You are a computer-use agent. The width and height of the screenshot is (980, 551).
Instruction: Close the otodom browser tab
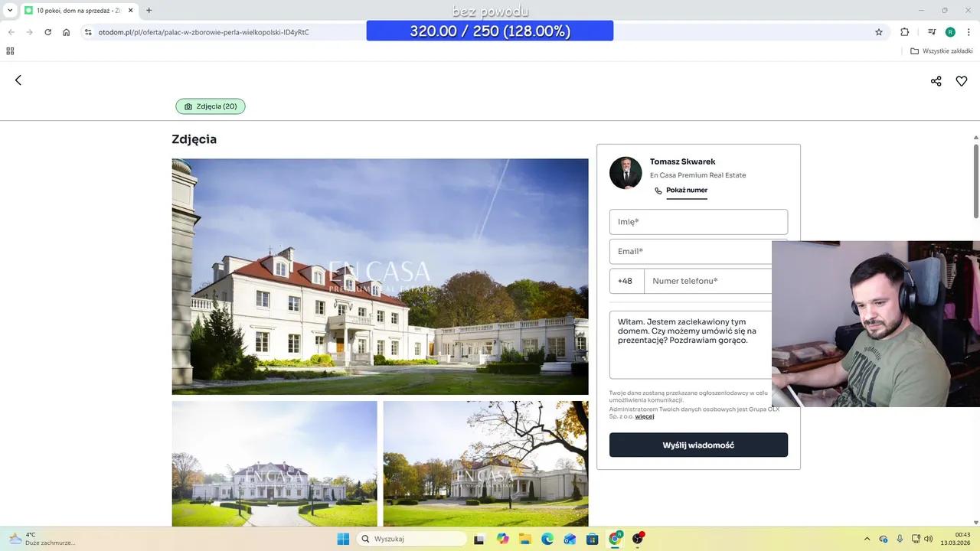click(x=131, y=11)
